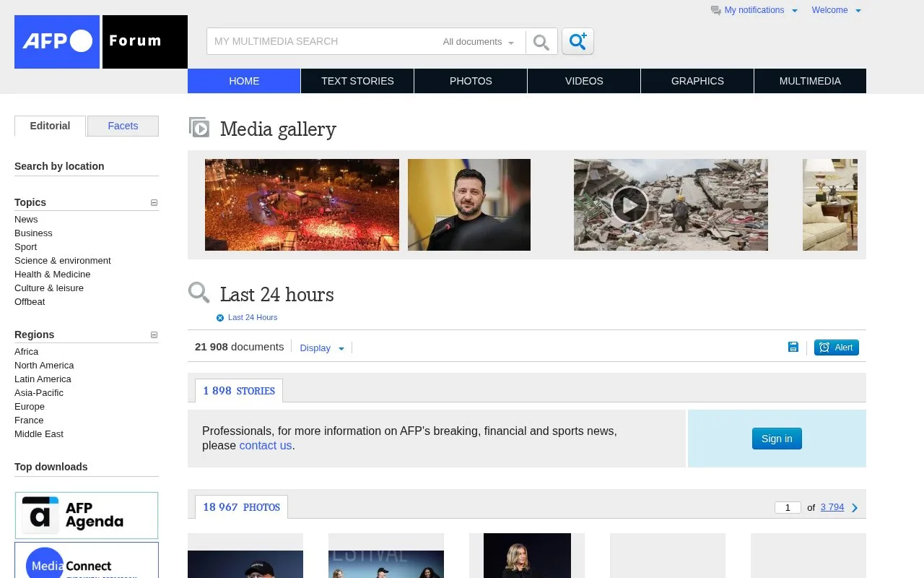The height and width of the screenshot is (578, 924).
Task: Open the Display dropdown
Action: point(322,348)
